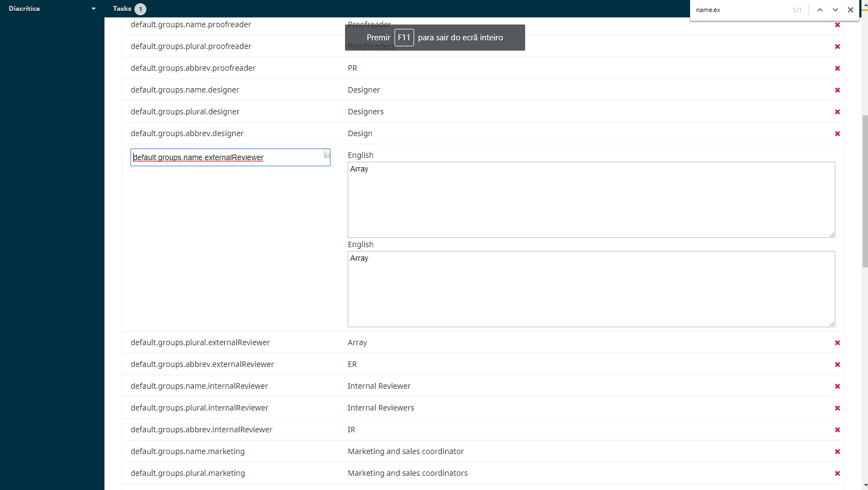Select key default.groups.abbrev.designer
868x490 pixels.
(187, 133)
